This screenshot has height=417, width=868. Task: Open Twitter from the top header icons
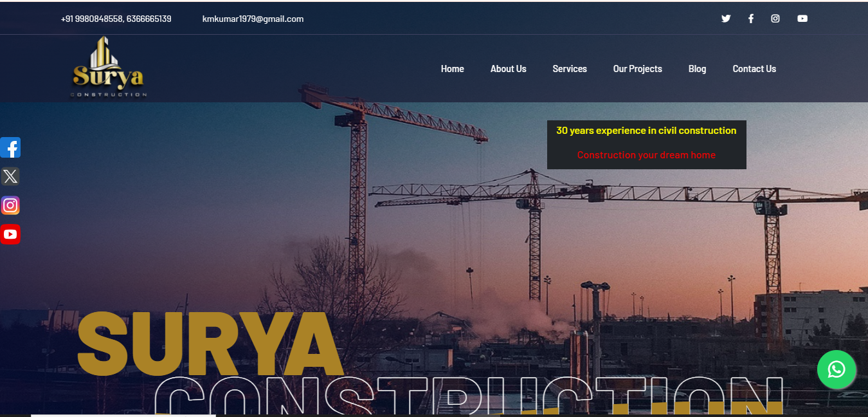pos(726,18)
